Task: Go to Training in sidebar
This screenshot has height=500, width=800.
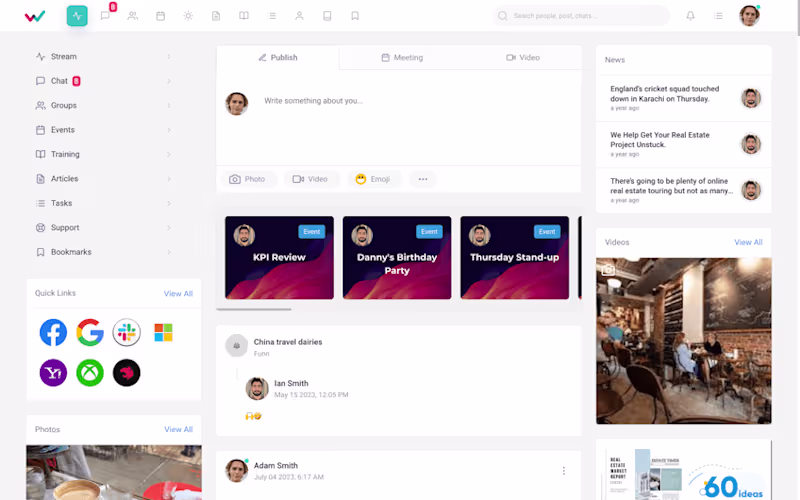Action: 65,155
